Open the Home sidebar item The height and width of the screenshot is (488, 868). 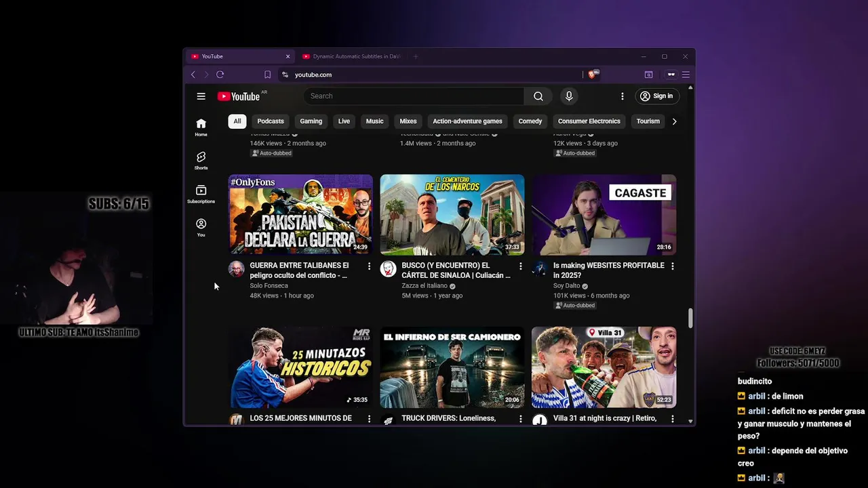201,127
